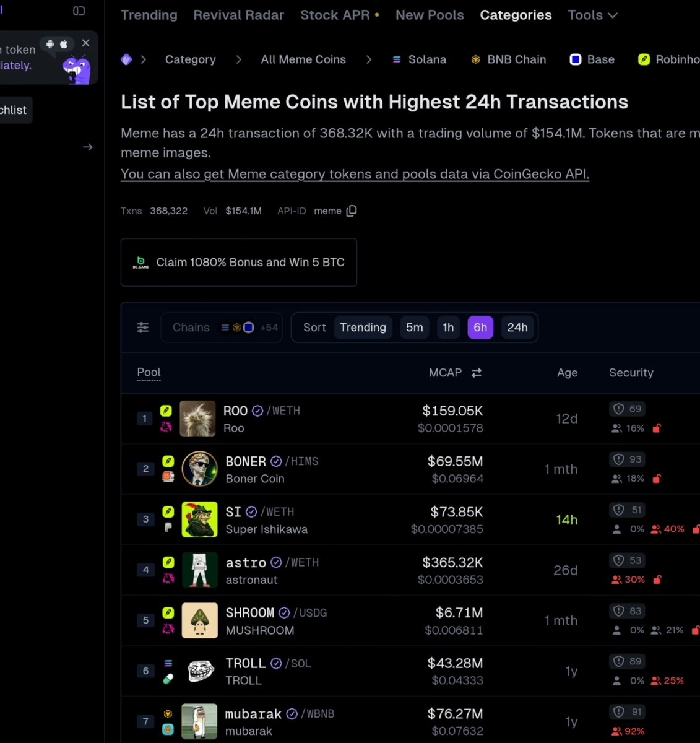Open the Categories tab
The image size is (700, 743).
(x=516, y=15)
